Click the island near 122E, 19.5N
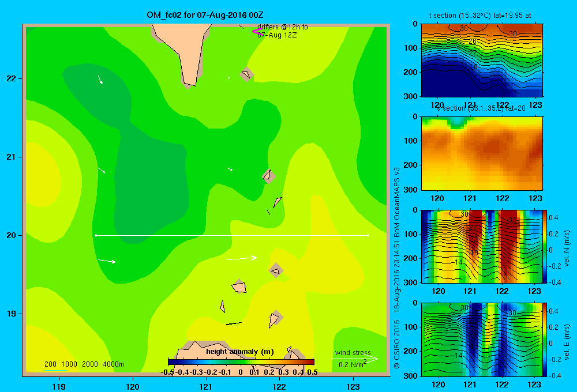The height and width of the screenshot is (392, 577). point(276,270)
